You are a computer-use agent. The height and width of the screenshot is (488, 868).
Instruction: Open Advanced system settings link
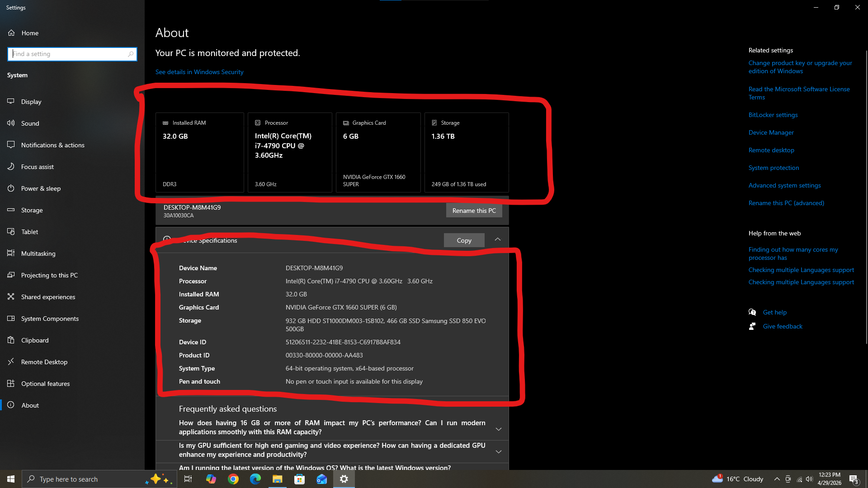coord(784,185)
